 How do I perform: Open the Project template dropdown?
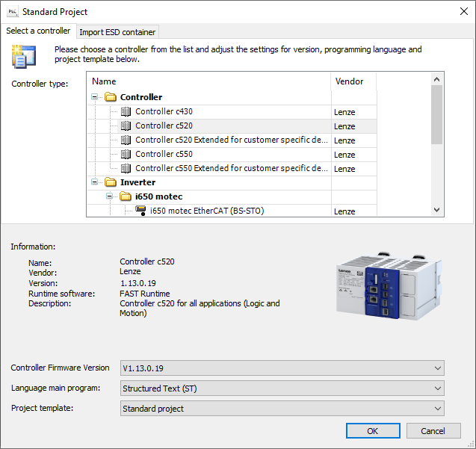click(x=282, y=409)
